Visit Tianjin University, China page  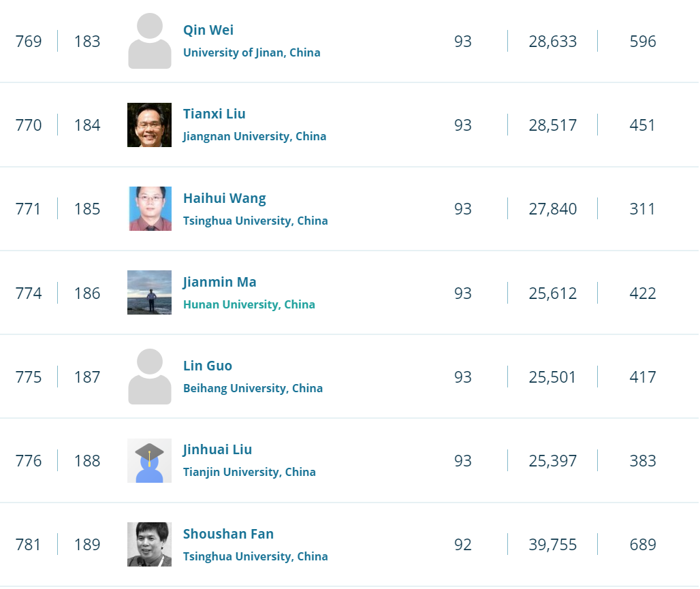point(249,472)
